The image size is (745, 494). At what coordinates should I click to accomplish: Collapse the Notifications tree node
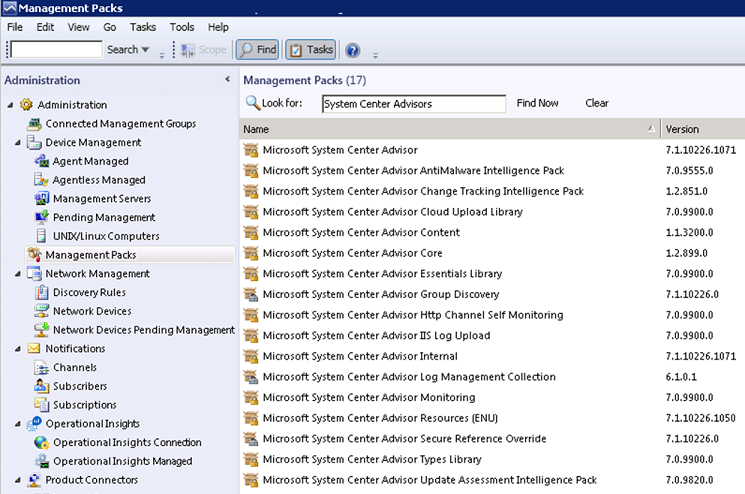click(x=18, y=349)
